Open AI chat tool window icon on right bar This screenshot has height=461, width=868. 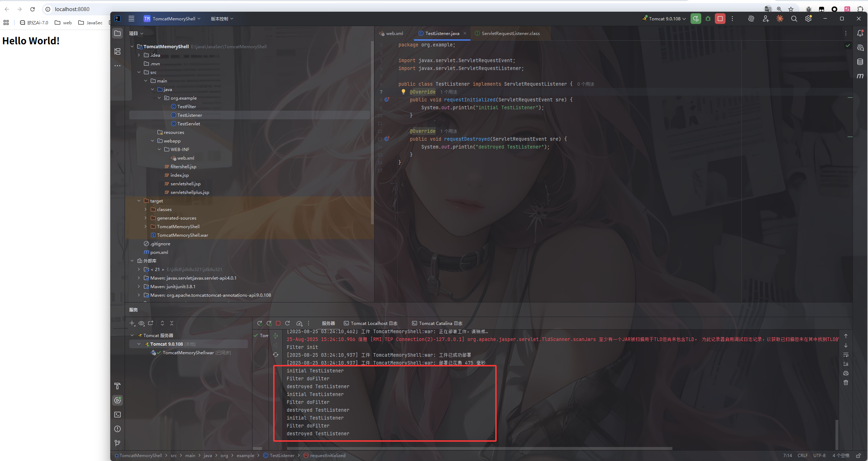pyautogui.click(x=860, y=48)
